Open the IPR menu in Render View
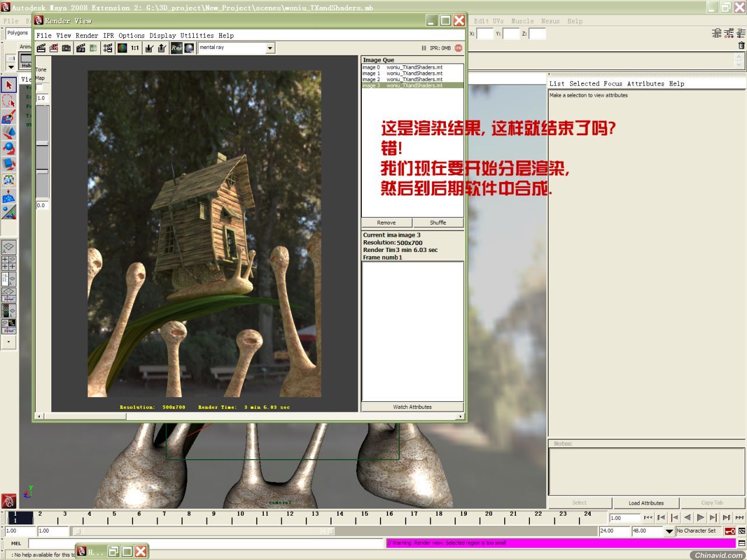Image resolution: width=747 pixels, height=560 pixels. click(x=109, y=36)
